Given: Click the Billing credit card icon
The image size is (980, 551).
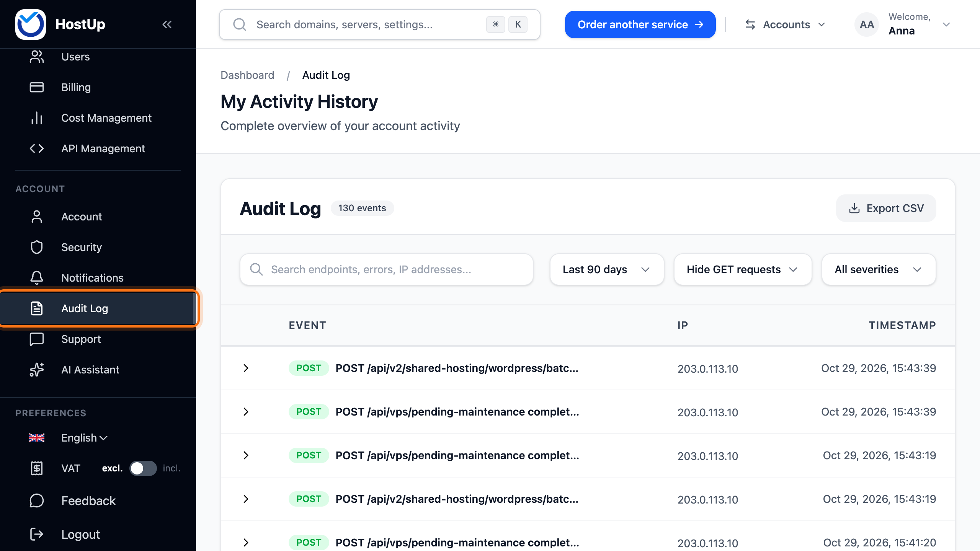Looking at the screenshot, I should coord(37,87).
